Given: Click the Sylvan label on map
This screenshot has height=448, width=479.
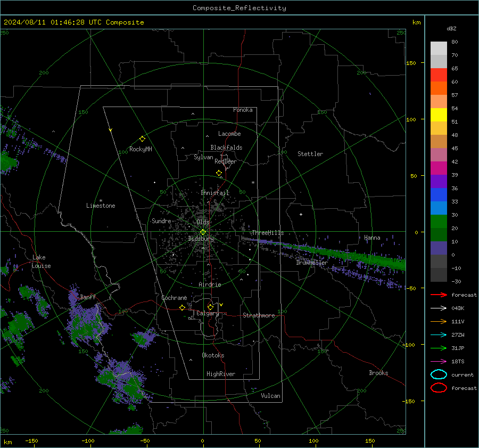Looking at the screenshot, I should coord(203,157).
